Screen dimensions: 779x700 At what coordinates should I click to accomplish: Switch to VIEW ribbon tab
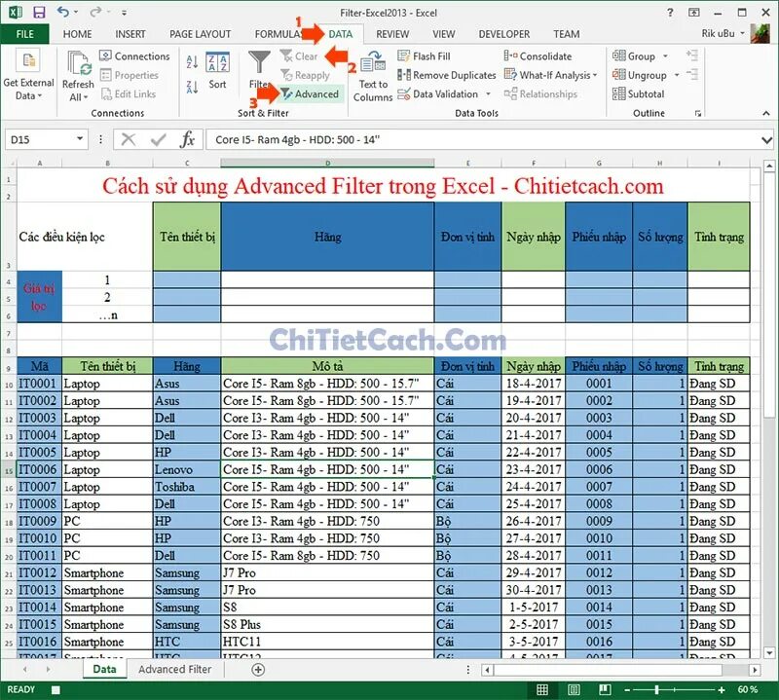[443, 34]
